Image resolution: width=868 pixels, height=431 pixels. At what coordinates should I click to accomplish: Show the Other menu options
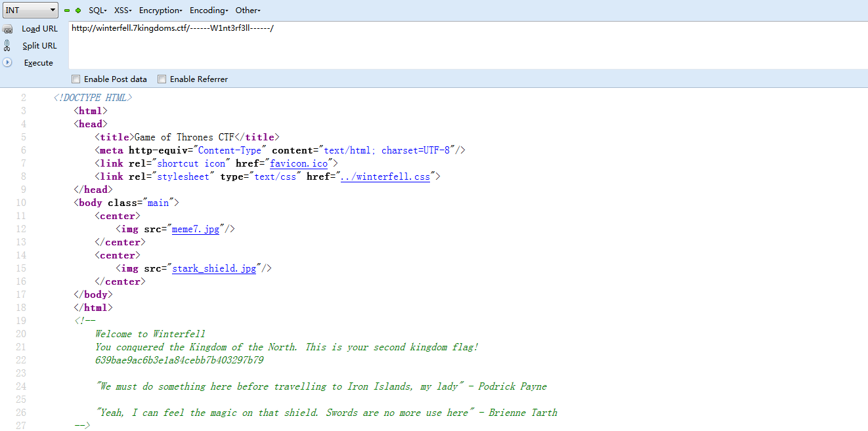tap(248, 10)
